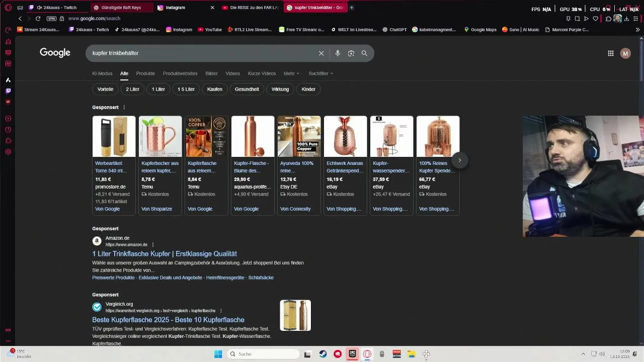
Task: Select the Kinder filter chip
Action: coord(308,89)
